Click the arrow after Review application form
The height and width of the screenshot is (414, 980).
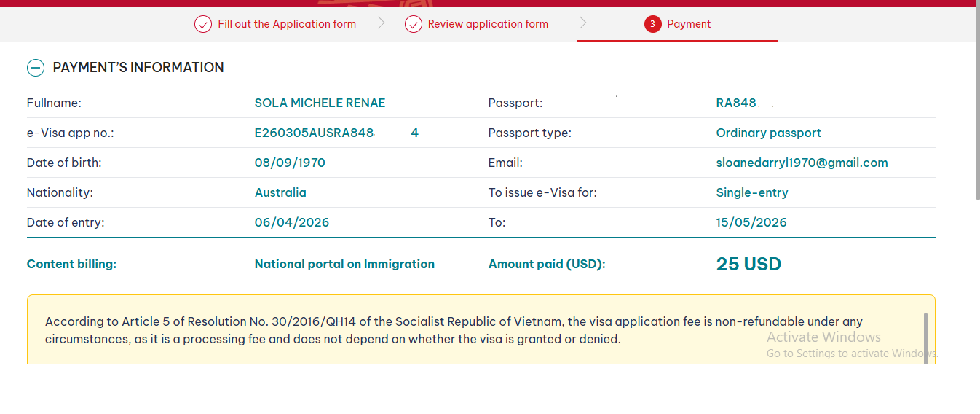pyautogui.click(x=583, y=23)
